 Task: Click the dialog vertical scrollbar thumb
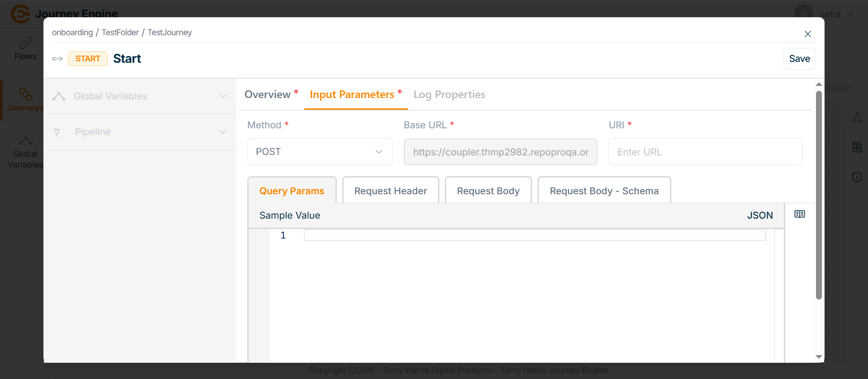[x=818, y=194]
